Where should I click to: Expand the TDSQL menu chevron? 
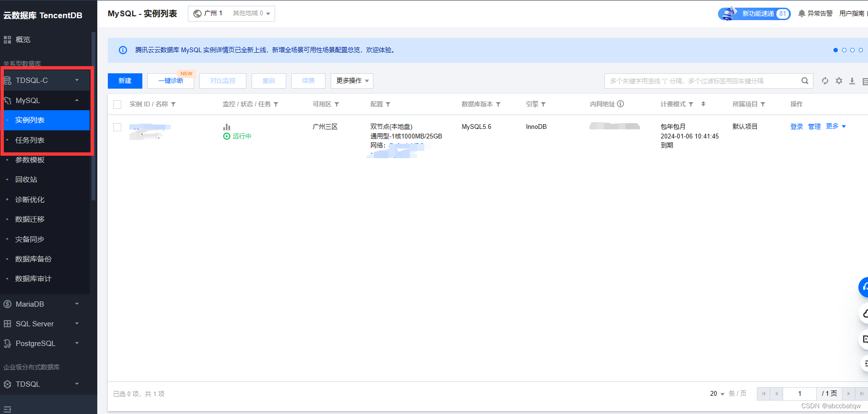[x=77, y=384]
